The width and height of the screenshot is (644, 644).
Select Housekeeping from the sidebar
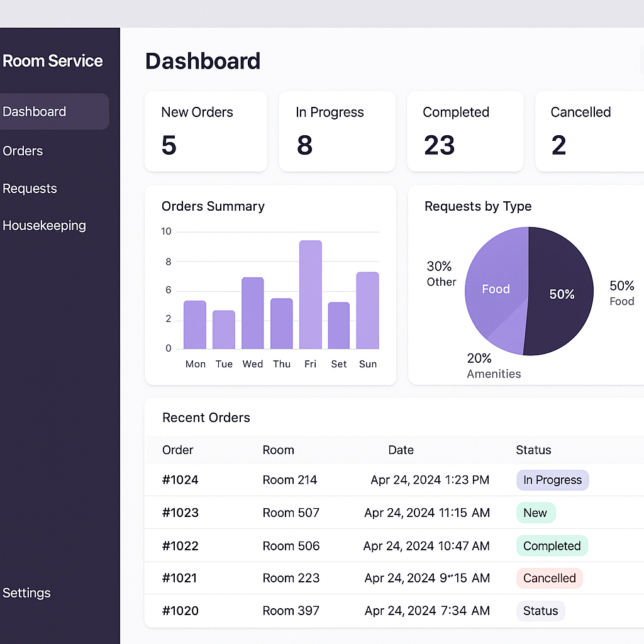click(44, 225)
